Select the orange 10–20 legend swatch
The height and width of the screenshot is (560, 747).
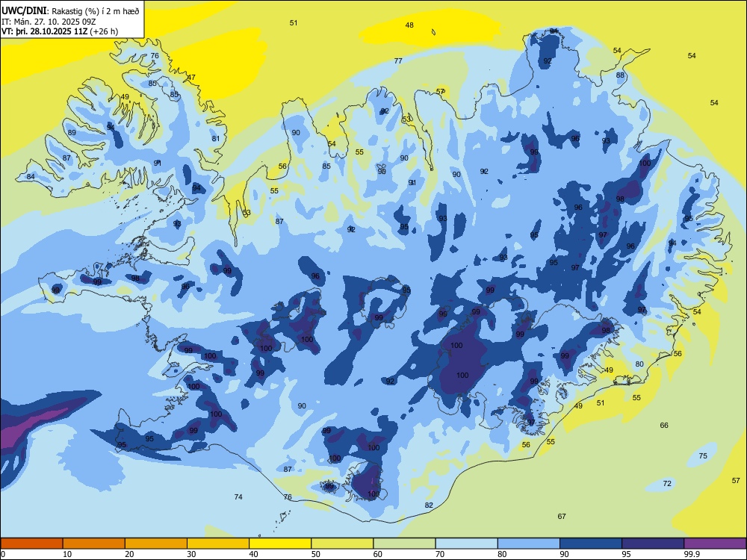pos(94,544)
